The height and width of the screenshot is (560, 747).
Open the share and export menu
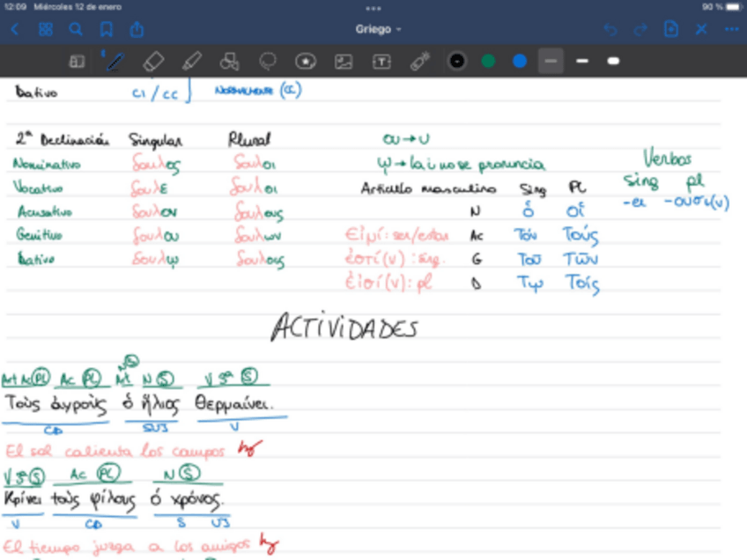pos(137,29)
